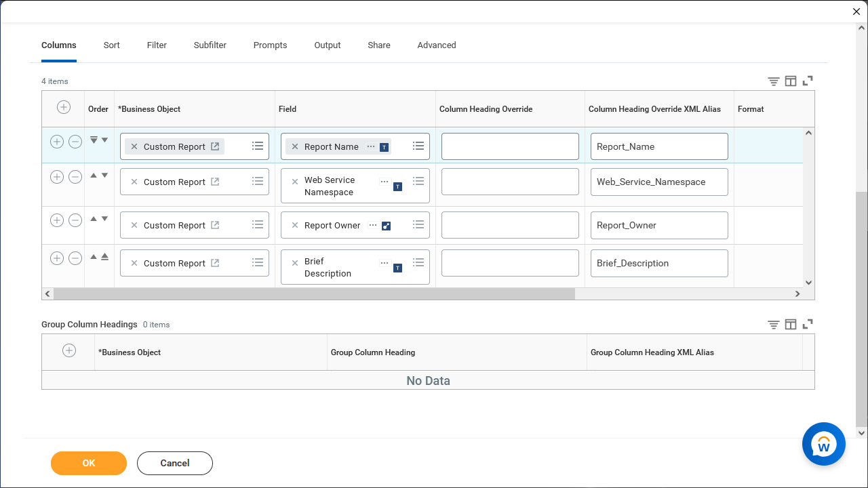
Task: Open the Advanced tab
Action: tap(436, 45)
